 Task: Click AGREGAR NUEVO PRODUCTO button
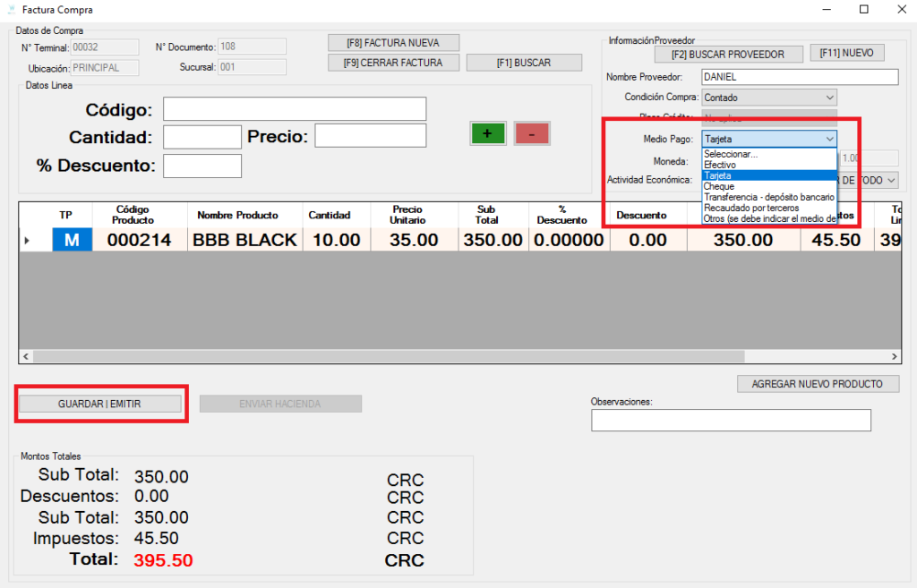pos(818,384)
